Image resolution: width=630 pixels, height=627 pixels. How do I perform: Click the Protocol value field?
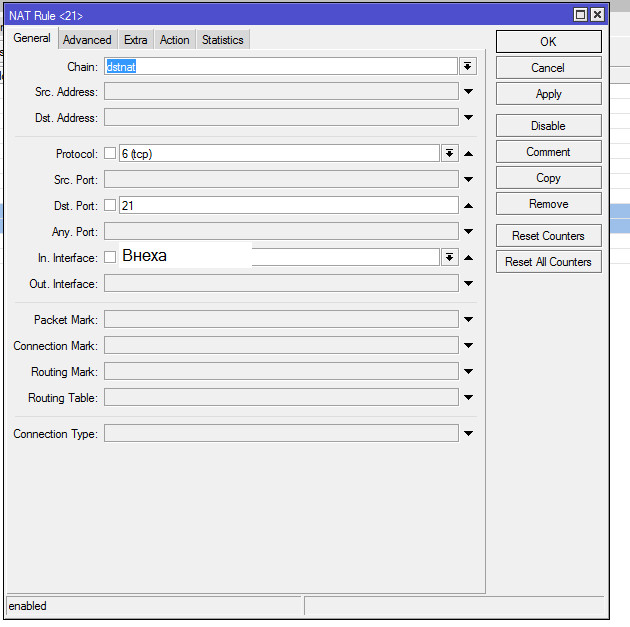coord(279,153)
